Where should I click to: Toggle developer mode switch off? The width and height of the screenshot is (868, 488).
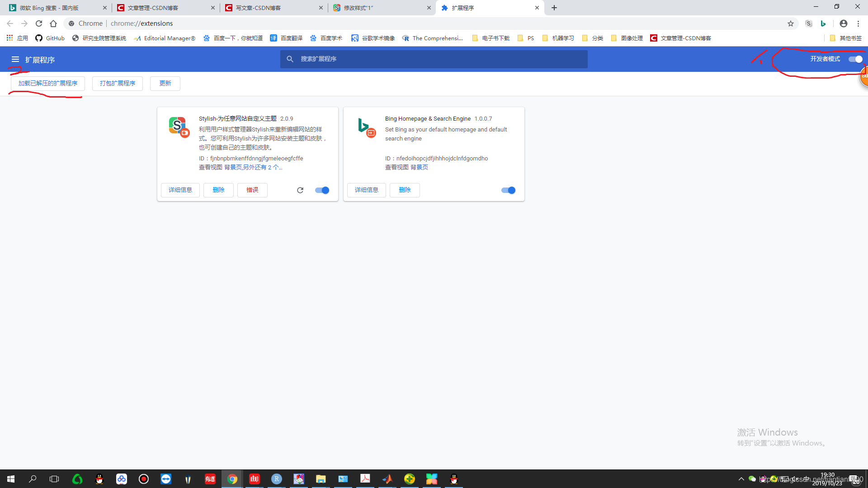(x=855, y=59)
